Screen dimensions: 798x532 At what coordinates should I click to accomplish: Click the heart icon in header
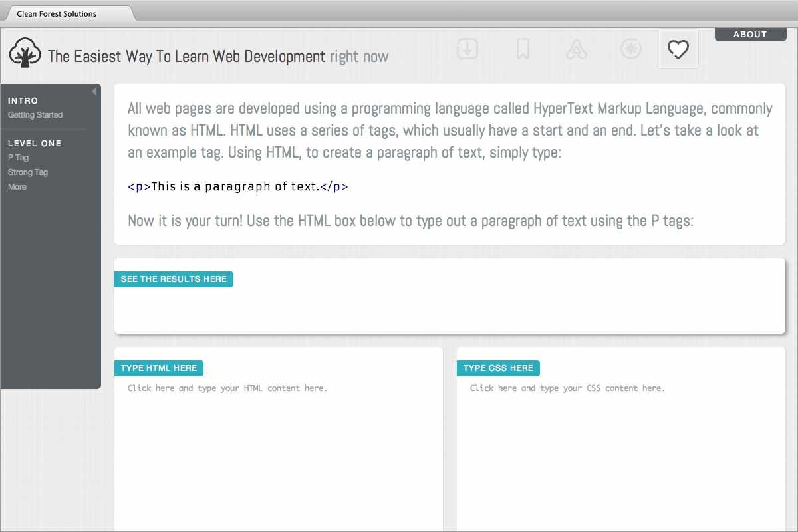point(678,49)
